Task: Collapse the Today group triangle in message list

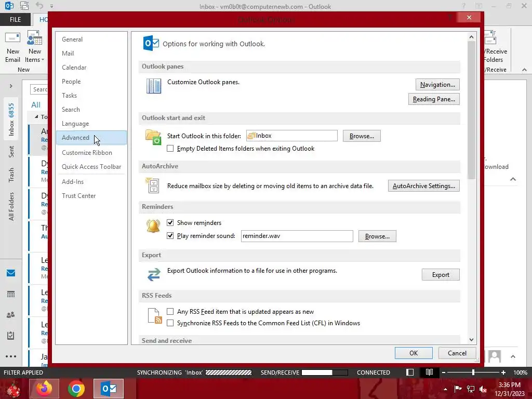Action: click(x=36, y=117)
